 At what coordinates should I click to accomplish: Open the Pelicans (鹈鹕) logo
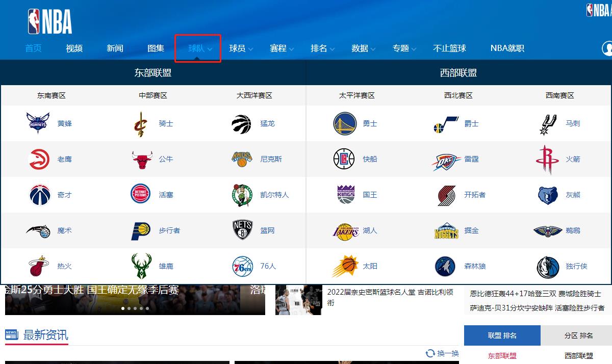[x=548, y=231]
